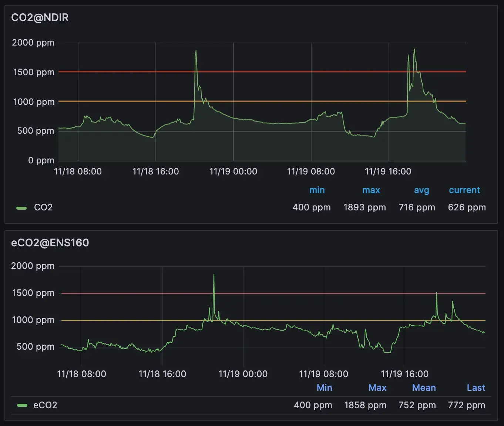This screenshot has height=426, width=504.
Task: Open the eCO2@ENS160 panel title menu
Action: pos(50,243)
